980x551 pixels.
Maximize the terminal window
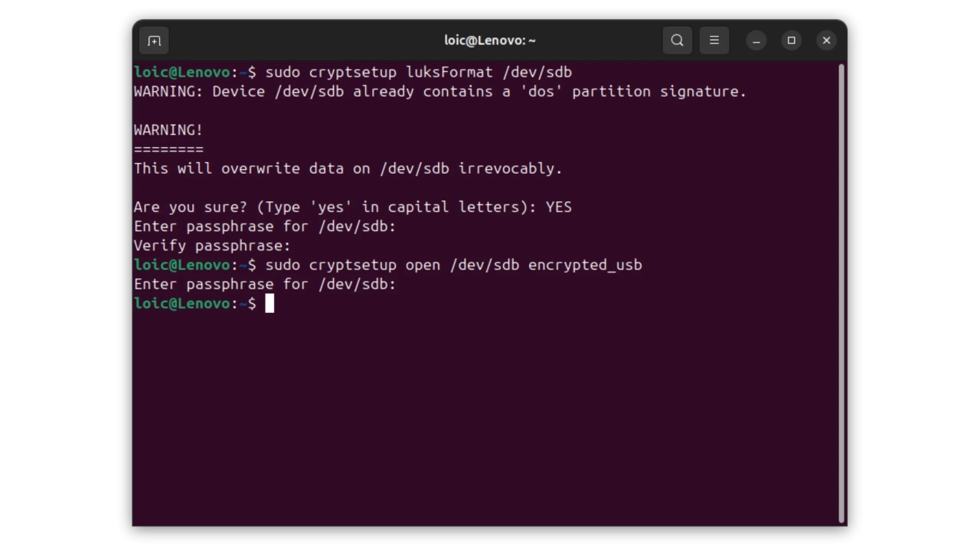[x=791, y=41]
